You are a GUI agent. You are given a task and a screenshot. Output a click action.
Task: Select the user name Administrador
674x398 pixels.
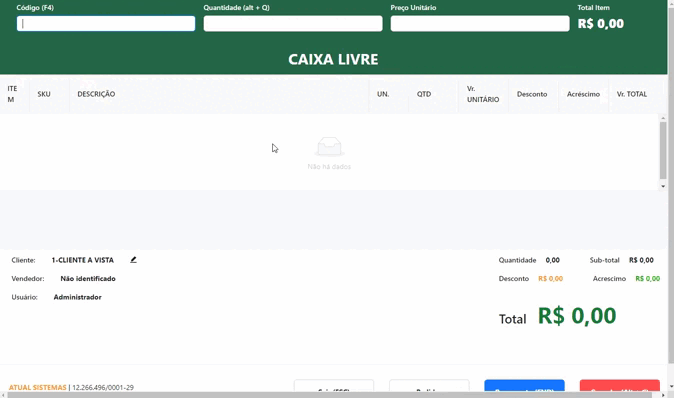click(77, 297)
